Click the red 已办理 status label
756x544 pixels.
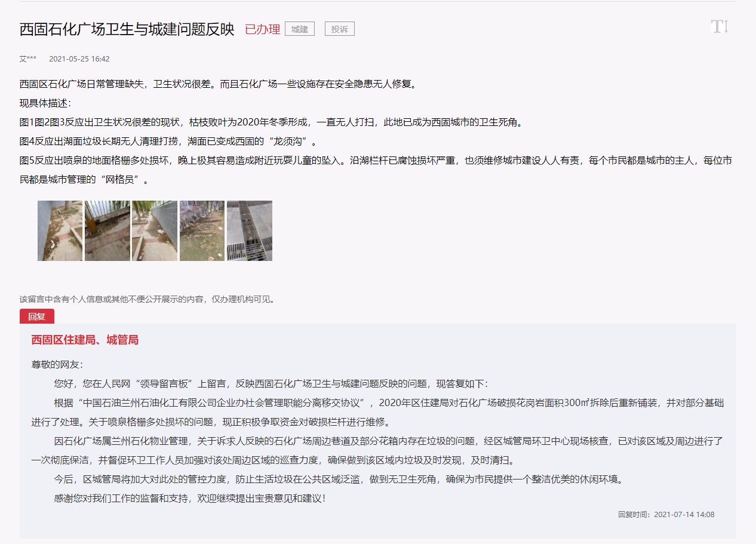click(262, 29)
